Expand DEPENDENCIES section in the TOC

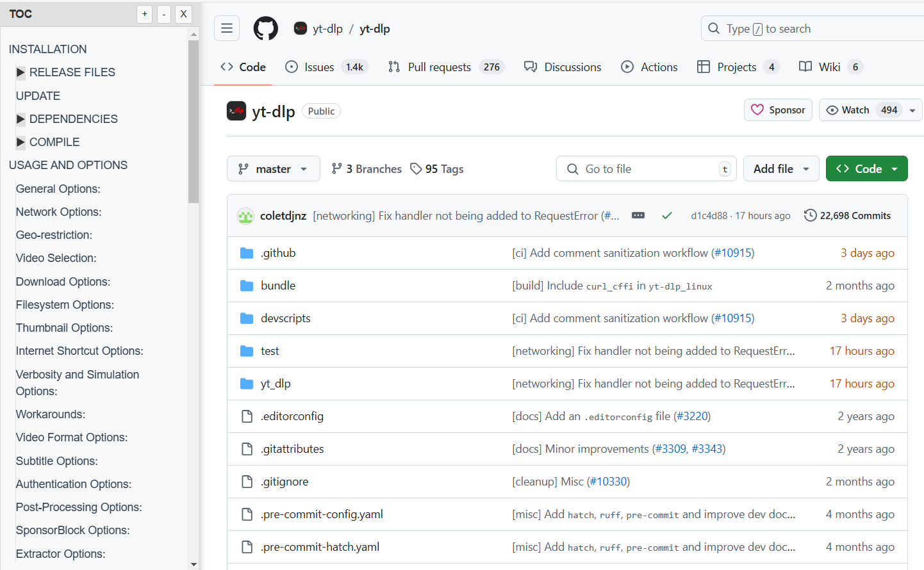[21, 119]
